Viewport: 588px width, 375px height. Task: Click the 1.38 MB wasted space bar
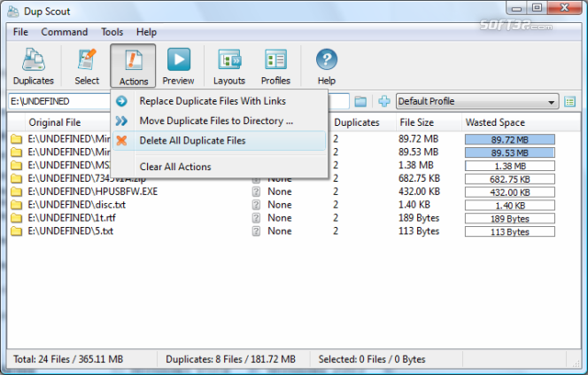(509, 166)
